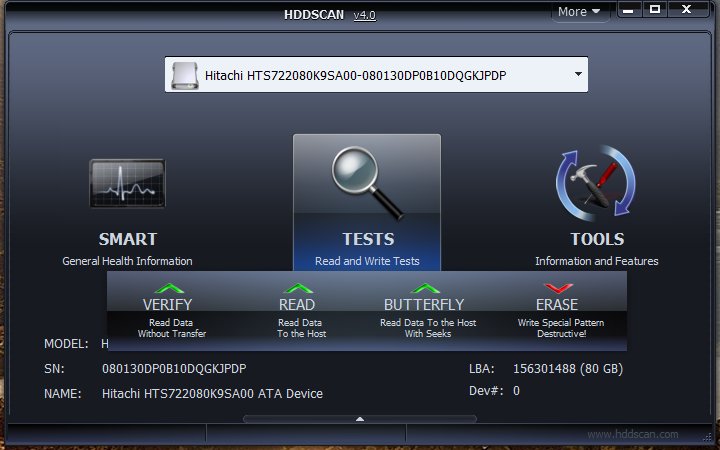The height and width of the screenshot is (450, 720).
Task: Click the Information and Features text
Action: click(596, 261)
